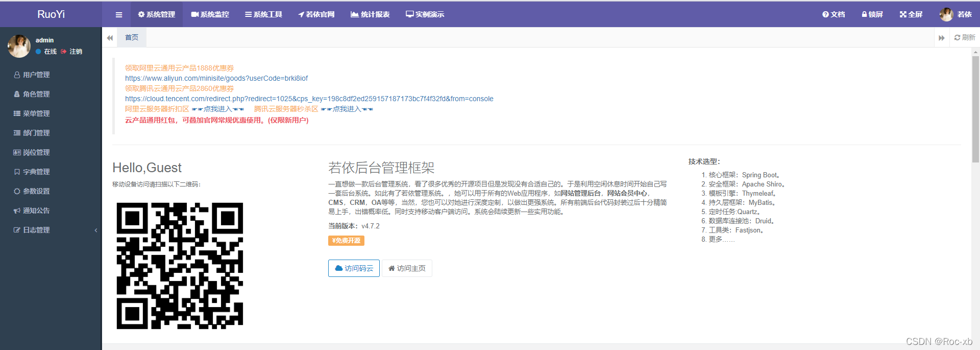Open 若依官网 top menu
The width and height of the screenshot is (980, 350).
[316, 14]
